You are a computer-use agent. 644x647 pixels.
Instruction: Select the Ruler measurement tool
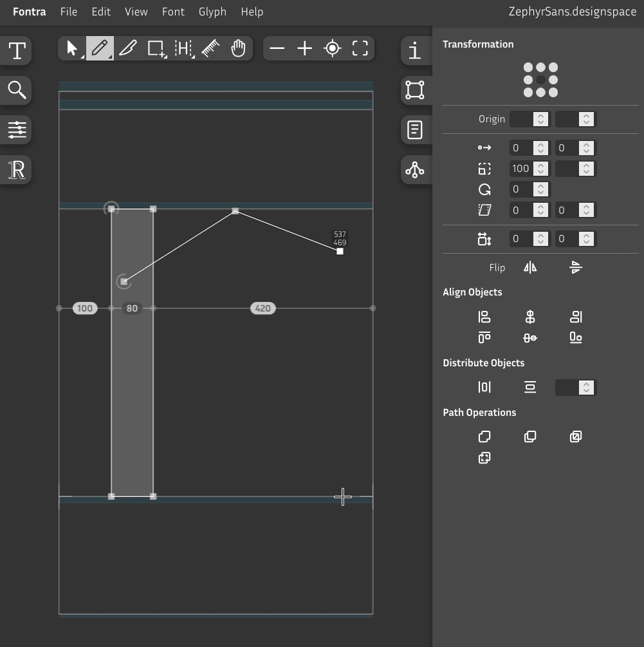click(x=210, y=48)
